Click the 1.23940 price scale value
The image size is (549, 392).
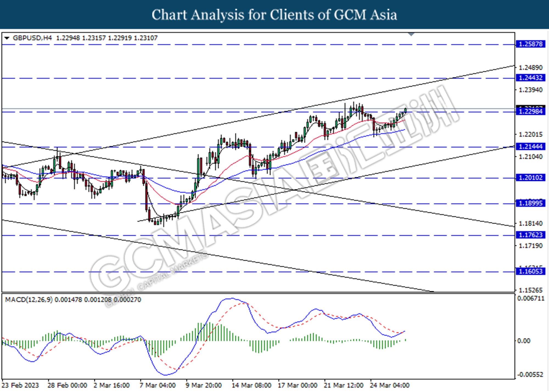point(531,90)
